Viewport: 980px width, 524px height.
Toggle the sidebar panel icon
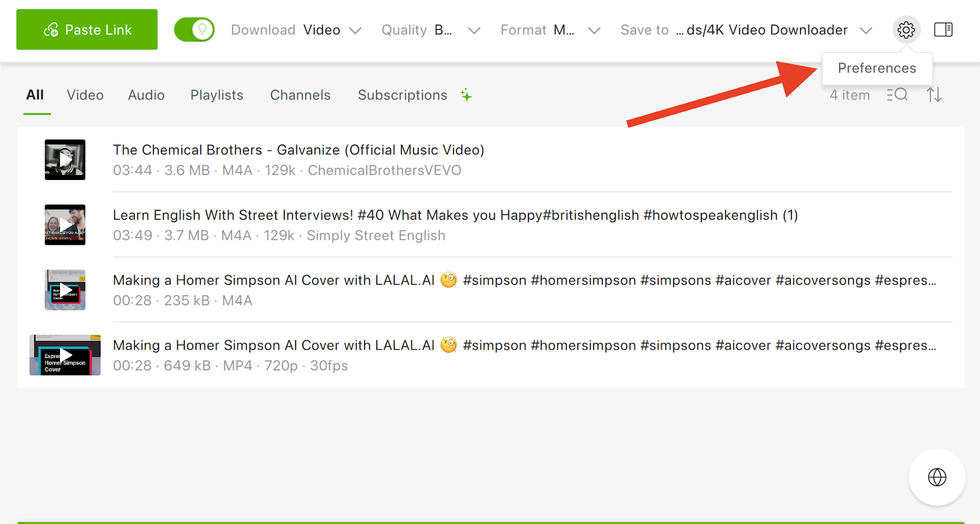pos(943,29)
